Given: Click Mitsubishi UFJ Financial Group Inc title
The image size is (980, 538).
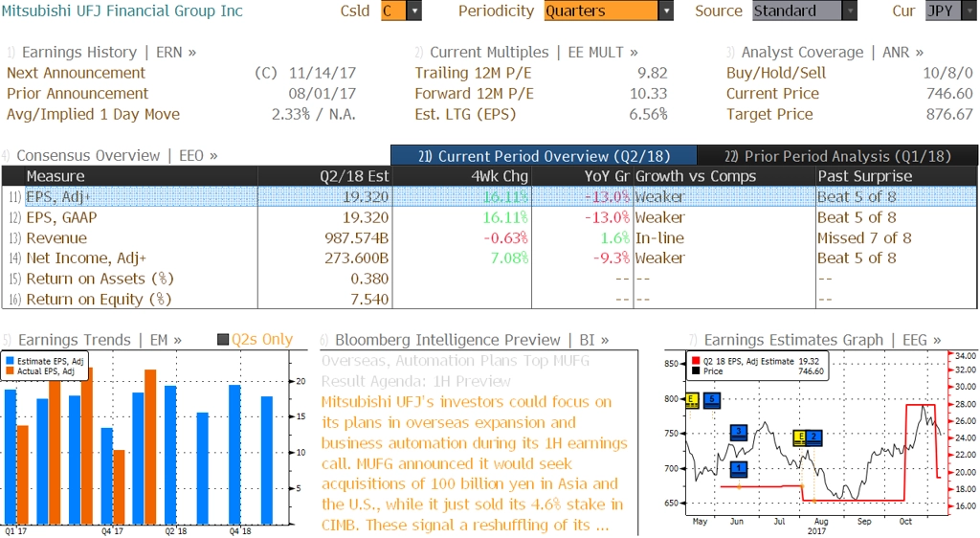Looking at the screenshot, I should [x=122, y=11].
